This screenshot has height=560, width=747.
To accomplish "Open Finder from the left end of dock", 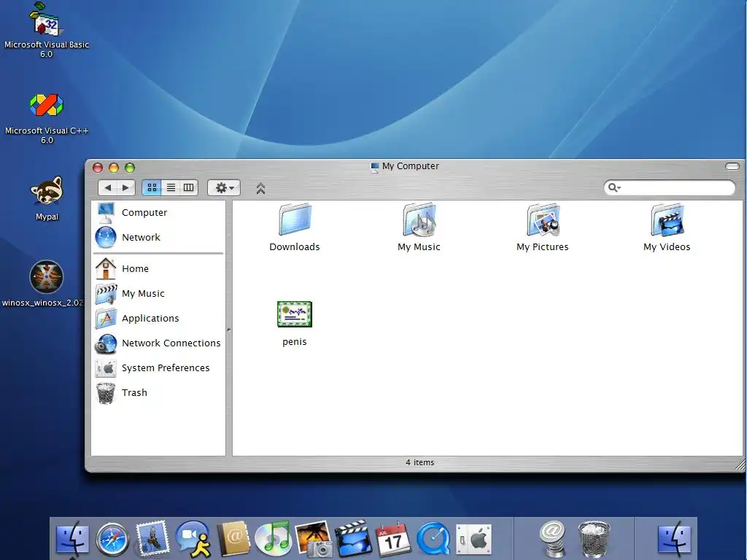I will pos(72,539).
